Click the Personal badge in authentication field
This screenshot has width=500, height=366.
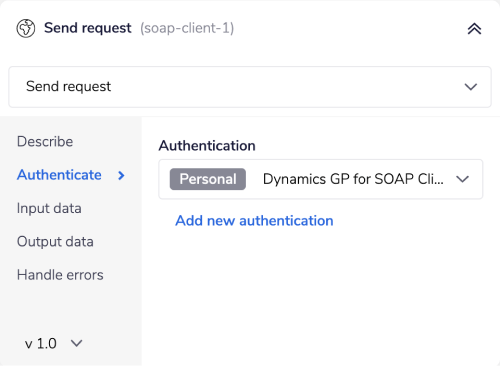[208, 179]
